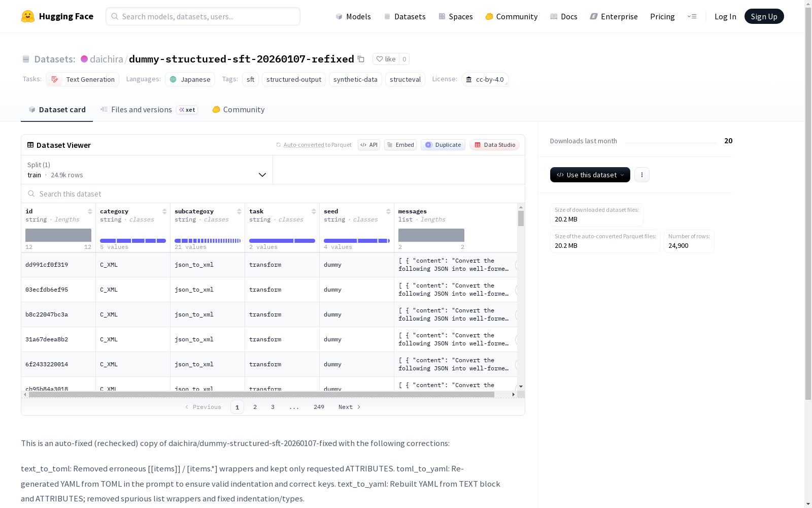812x508 pixels.
Task: Click the structured-output tag
Action: point(294,79)
